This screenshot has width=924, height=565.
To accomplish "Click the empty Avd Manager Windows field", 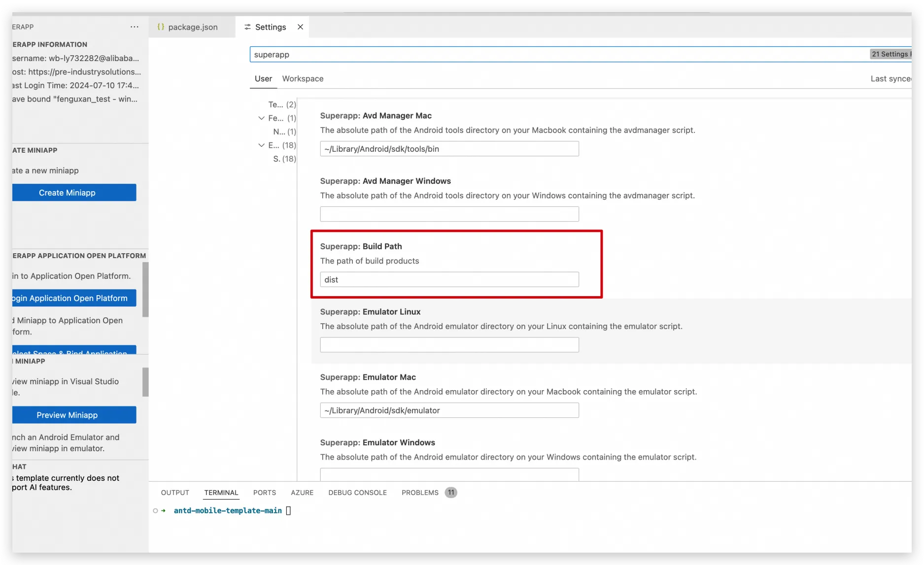I will tap(449, 214).
